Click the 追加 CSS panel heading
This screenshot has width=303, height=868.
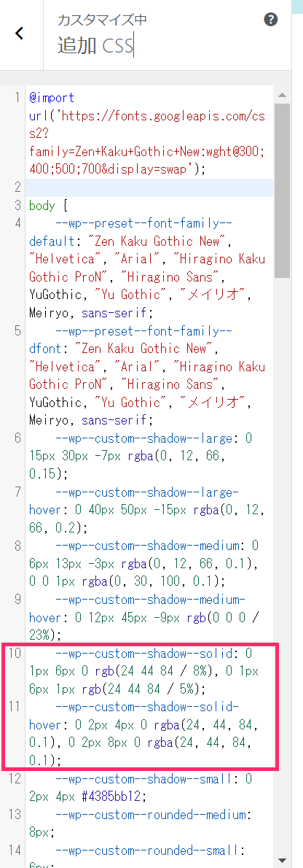tap(95, 45)
